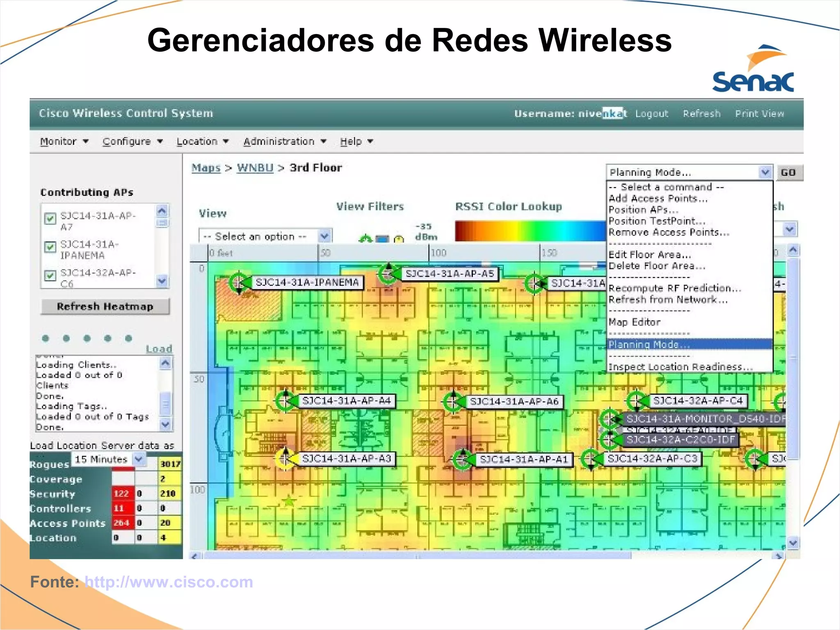
Task: Click the SJC14-32A-C2C0-IDF access point icon
Action: tap(610, 440)
